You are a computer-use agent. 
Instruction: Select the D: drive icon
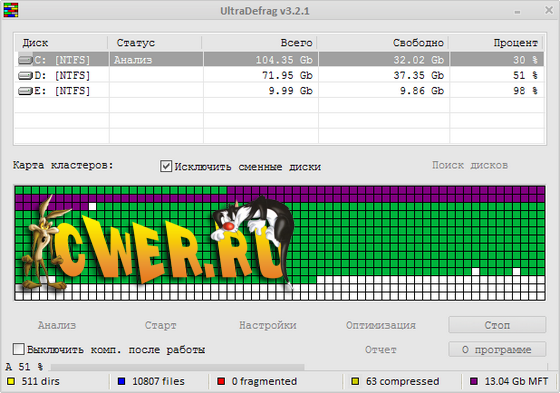click(x=25, y=75)
